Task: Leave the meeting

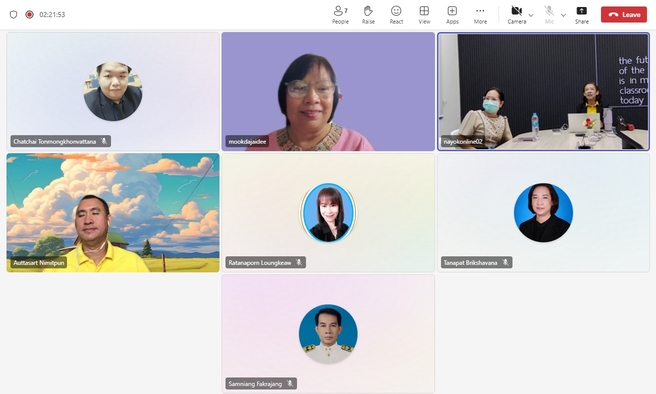Action: (x=624, y=15)
